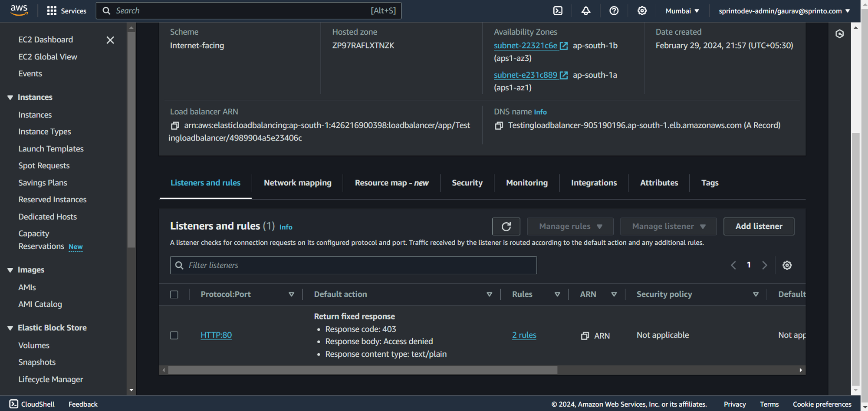The height and width of the screenshot is (411, 868).
Task: Select the HTTP:80 listener checkbox
Action: coord(174,335)
